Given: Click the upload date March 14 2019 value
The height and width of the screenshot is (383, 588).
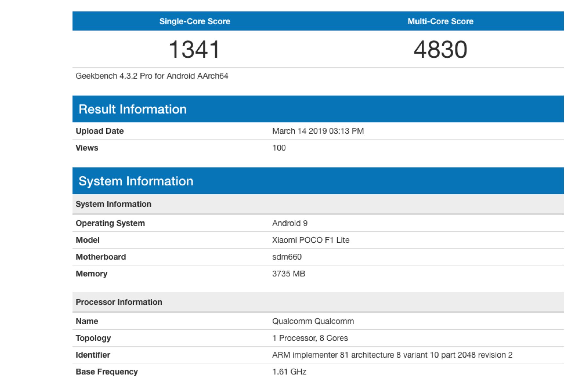Looking at the screenshot, I should [x=318, y=131].
